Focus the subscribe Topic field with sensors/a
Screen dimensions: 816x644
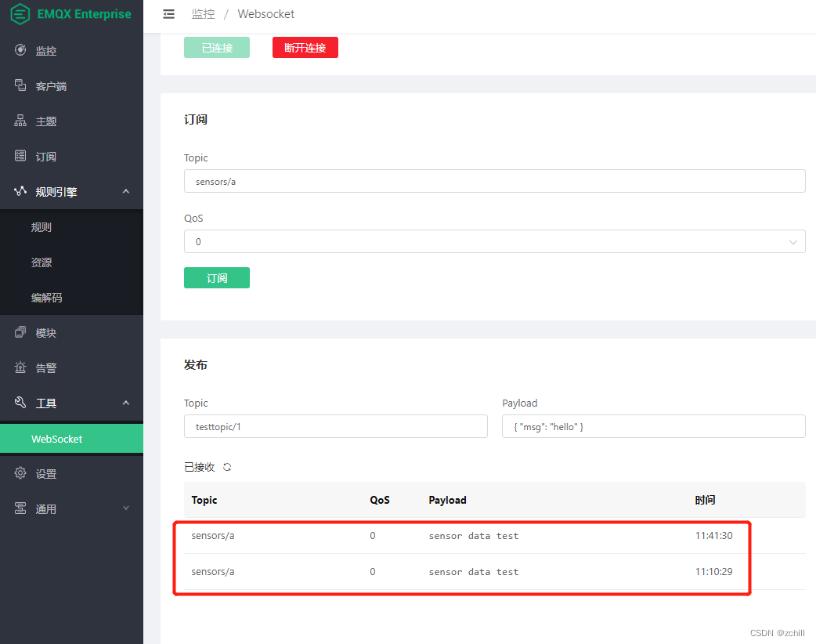coord(494,181)
